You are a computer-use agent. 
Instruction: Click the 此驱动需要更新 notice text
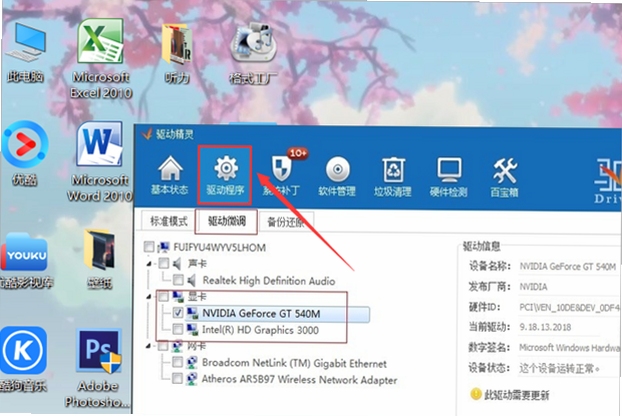(516, 395)
